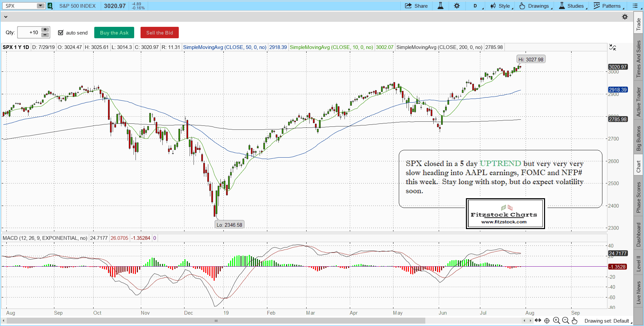Select the pan hand tool icon
The width and height of the screenshot is (644, 326).
tap(575, 321)
